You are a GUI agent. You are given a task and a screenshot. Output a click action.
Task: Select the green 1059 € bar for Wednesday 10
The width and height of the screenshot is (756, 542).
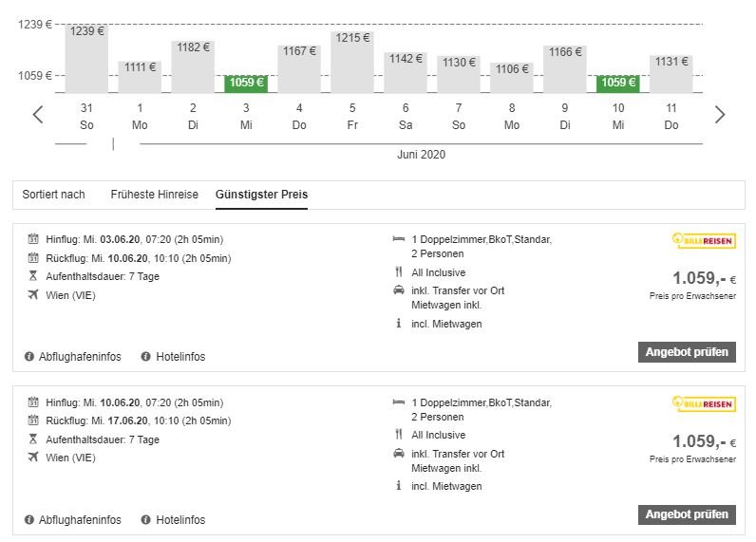coord(618,83)
